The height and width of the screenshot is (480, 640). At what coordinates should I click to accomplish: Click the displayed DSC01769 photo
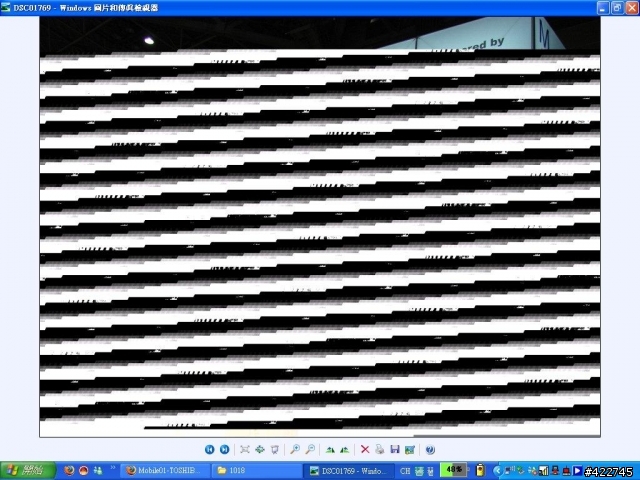click(x=320, y=227)
